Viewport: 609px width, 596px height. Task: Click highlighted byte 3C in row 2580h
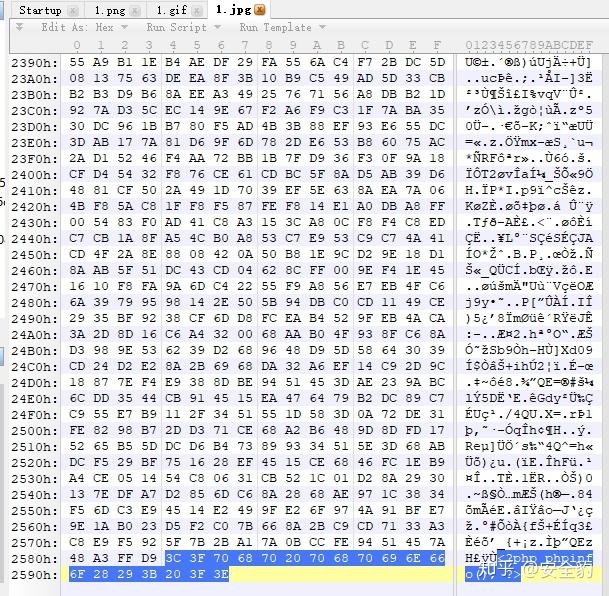pyautogui.click(x=173, y=558)
